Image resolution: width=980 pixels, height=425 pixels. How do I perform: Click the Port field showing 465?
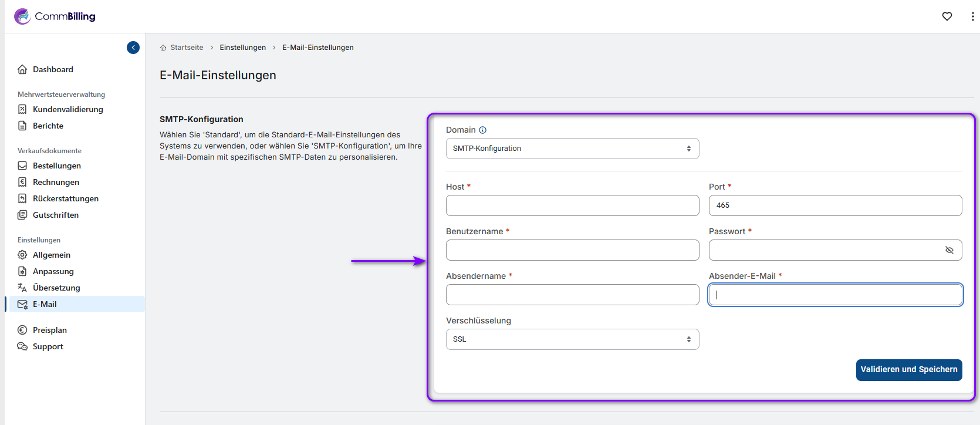coord(834,205)
